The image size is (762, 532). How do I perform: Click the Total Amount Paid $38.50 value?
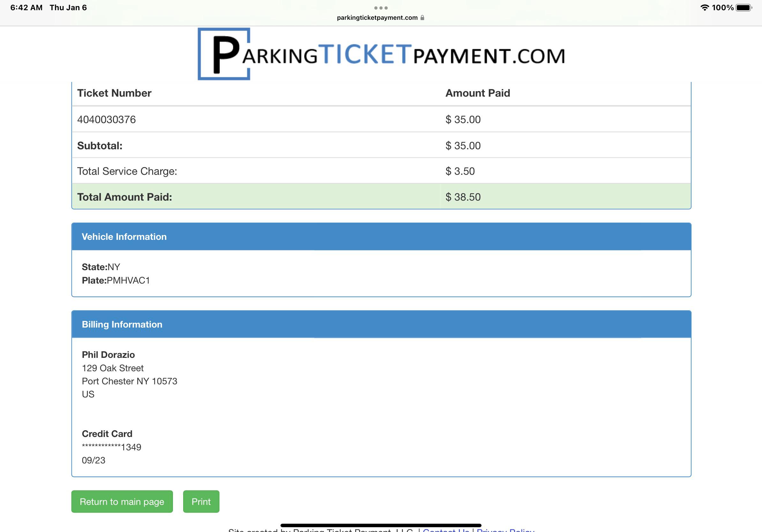click(463, 197)
